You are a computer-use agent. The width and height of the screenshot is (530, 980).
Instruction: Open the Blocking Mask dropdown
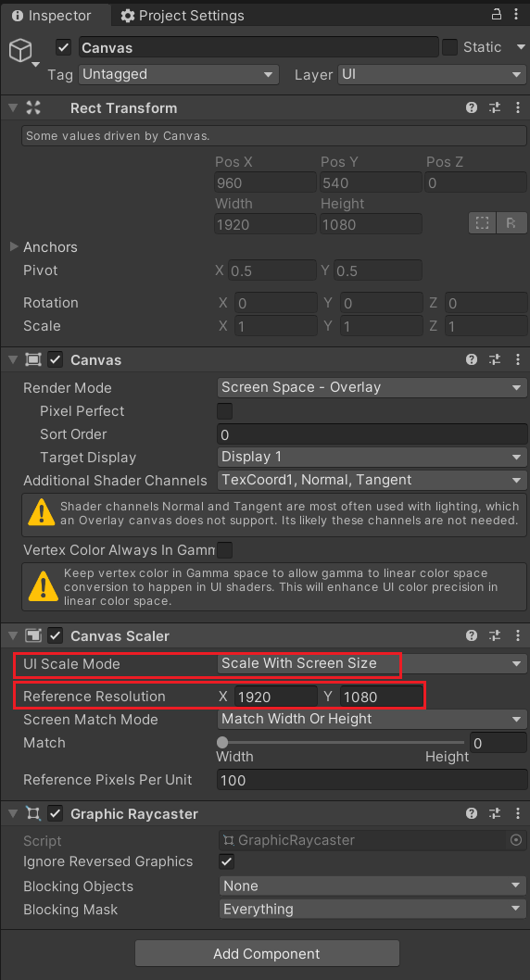tap(372, 909)
